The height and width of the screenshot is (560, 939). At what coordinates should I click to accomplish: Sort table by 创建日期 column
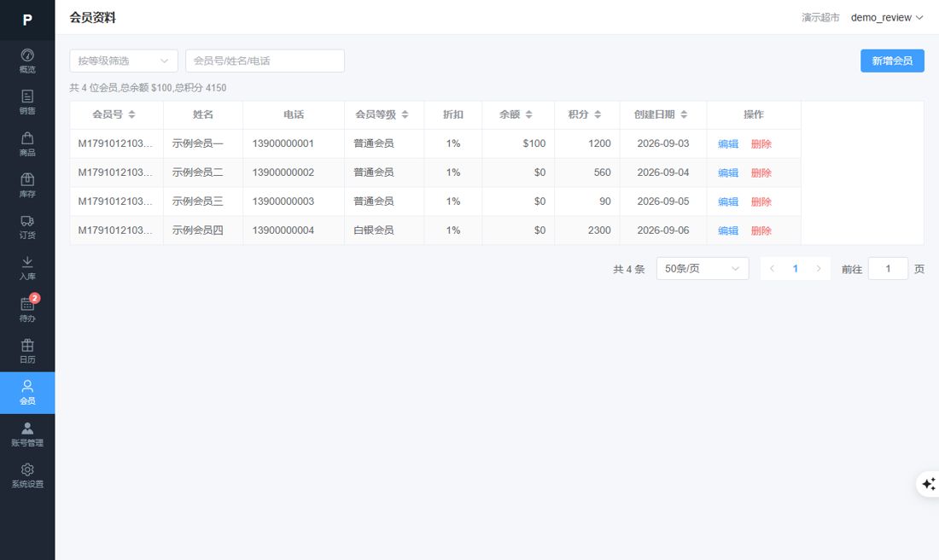point(684,114)
